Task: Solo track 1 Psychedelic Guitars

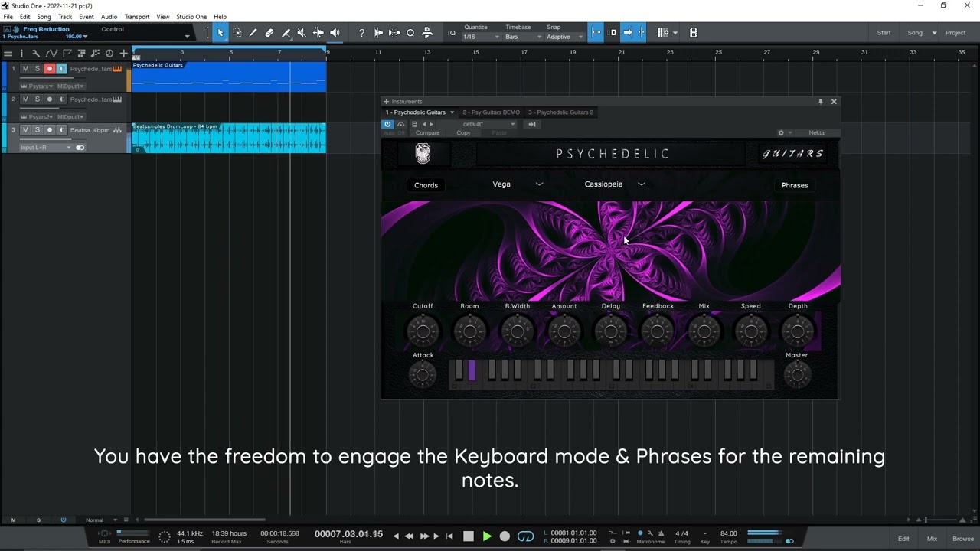Action: (37, 69)
